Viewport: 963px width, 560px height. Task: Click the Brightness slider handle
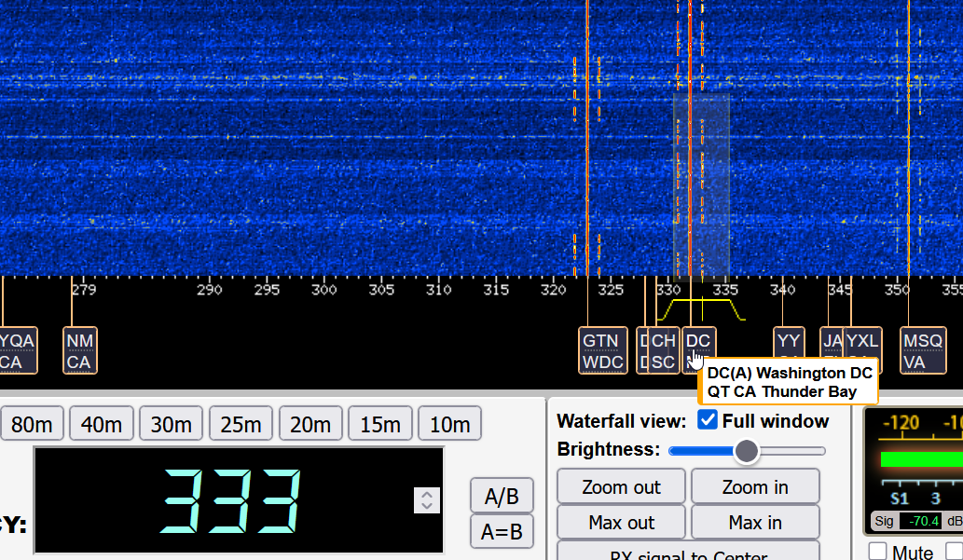click(x=746, y=451)
